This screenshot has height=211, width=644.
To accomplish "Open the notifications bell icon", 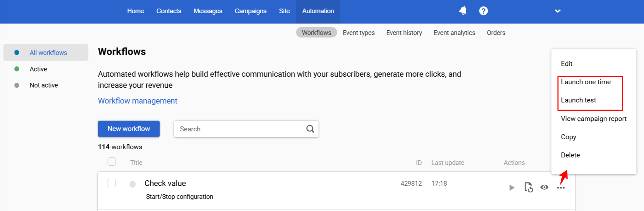I will [x=463, y=11].
